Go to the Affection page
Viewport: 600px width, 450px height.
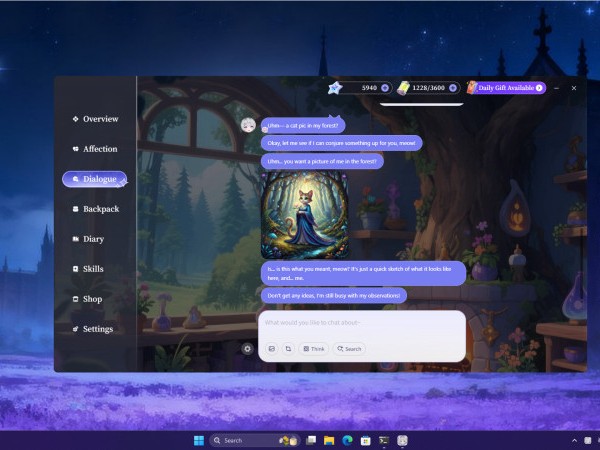tap(95, 149)
